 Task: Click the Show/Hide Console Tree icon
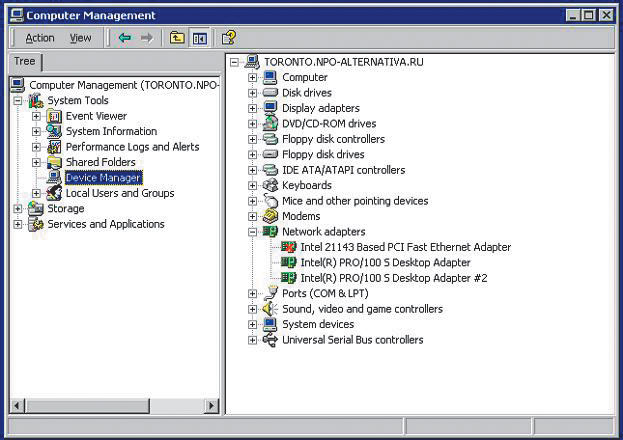coord(199,38)
